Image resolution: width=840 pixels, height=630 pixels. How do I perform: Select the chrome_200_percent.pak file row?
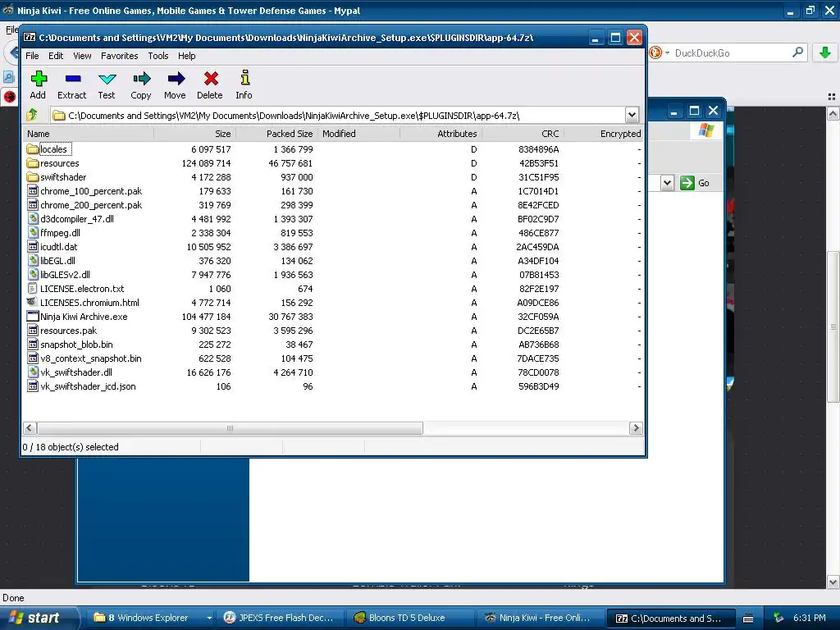click(333, 205)
